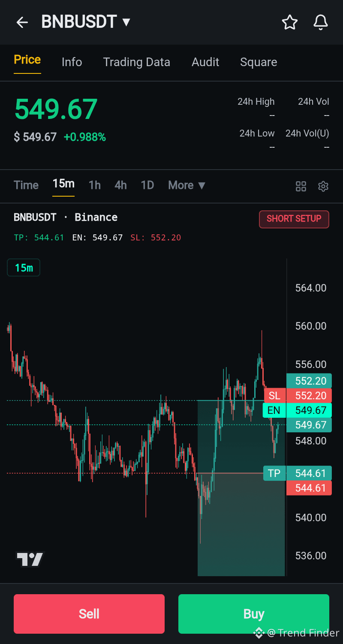The height and width of the screenshot is (644, 343).
Task: Click the 536.00 axis label
Action: coord(311,556)
